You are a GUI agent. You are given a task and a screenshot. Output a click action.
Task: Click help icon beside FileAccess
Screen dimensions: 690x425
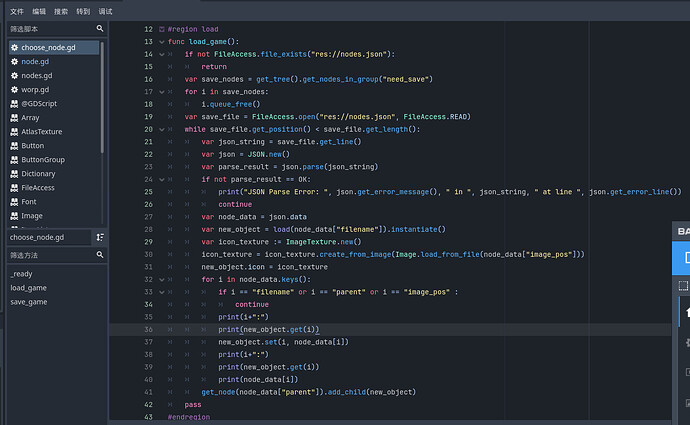click(x=15, y=188)
